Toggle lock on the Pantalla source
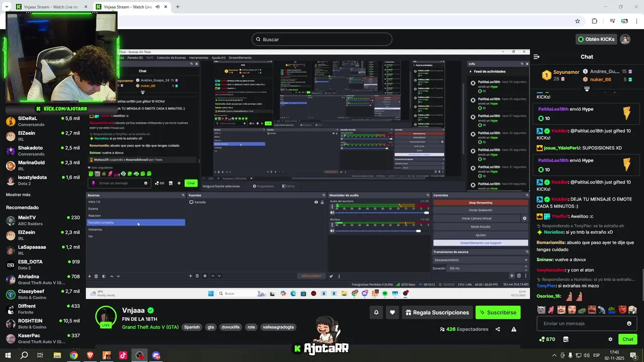This screenshot has height=362, width=644. (x=322, y=202)
